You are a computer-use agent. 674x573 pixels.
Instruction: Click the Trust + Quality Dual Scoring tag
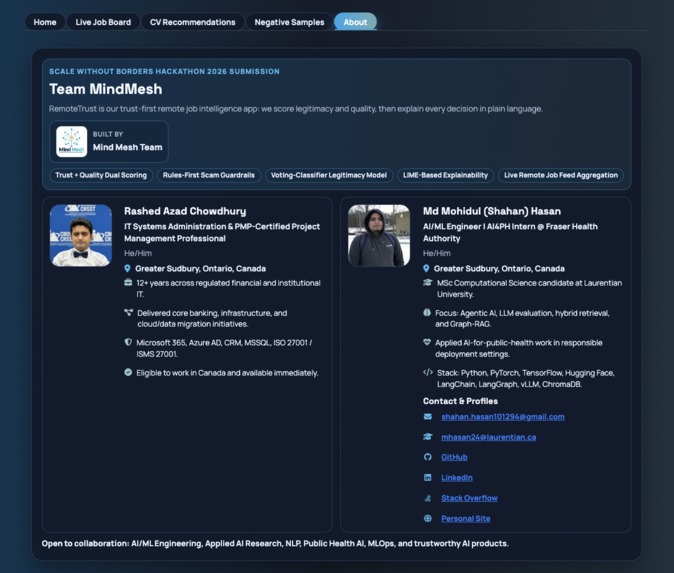tap(101, 175)
